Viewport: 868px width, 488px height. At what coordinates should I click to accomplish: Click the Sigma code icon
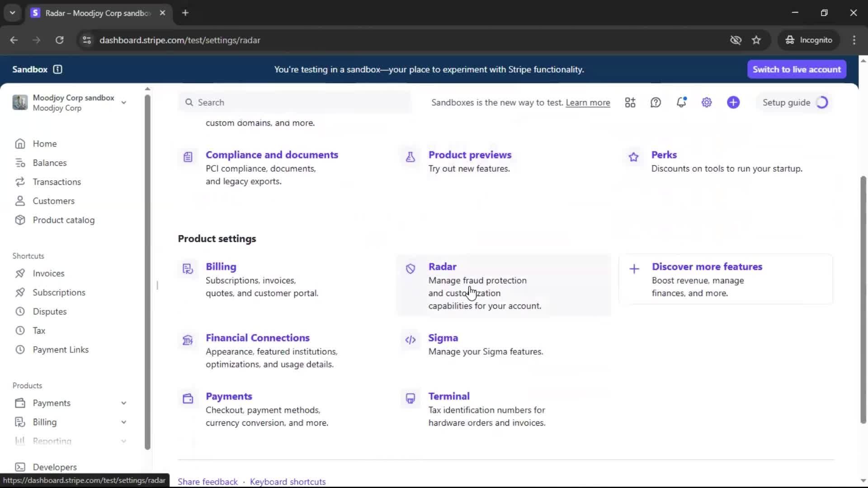(410, 340)
